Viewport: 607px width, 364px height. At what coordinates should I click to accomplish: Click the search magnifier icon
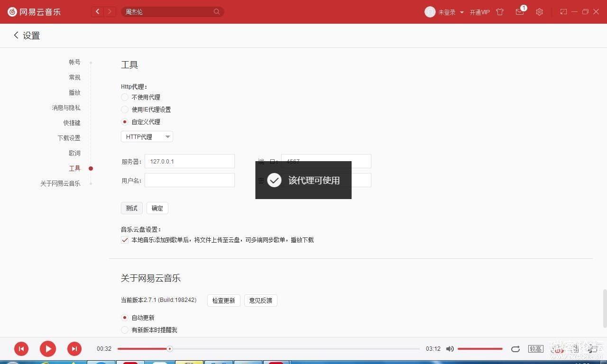[x=217, y=12]
